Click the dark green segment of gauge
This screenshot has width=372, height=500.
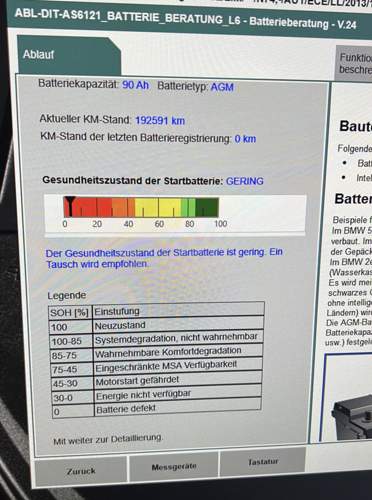pyautogui.click(x=207, y=207)
